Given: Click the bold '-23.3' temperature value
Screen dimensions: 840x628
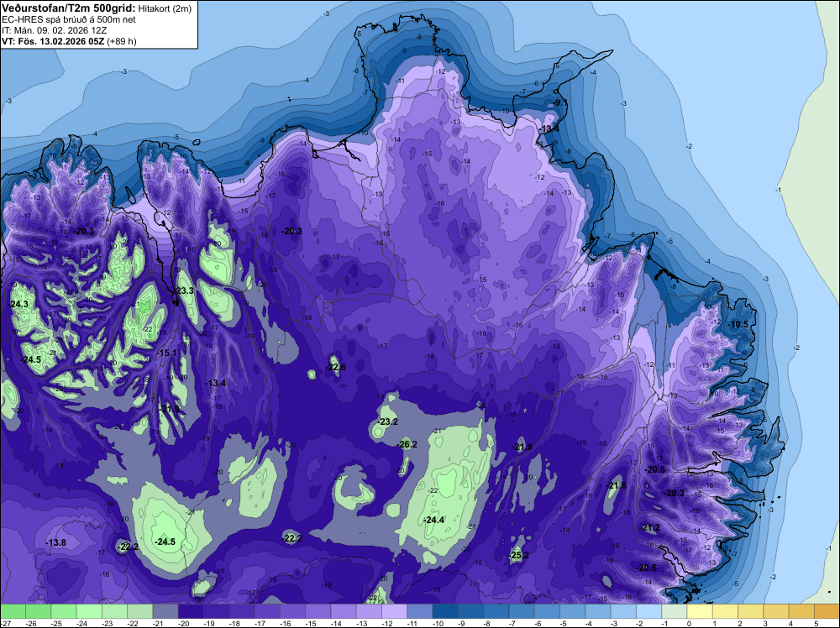Looking at the screenshot, I should [184, 290].
